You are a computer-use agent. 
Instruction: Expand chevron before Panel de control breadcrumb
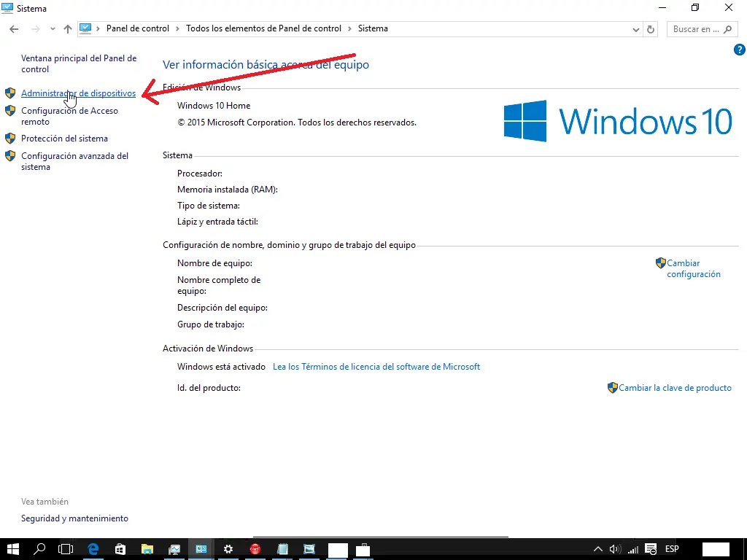(98, 29)
